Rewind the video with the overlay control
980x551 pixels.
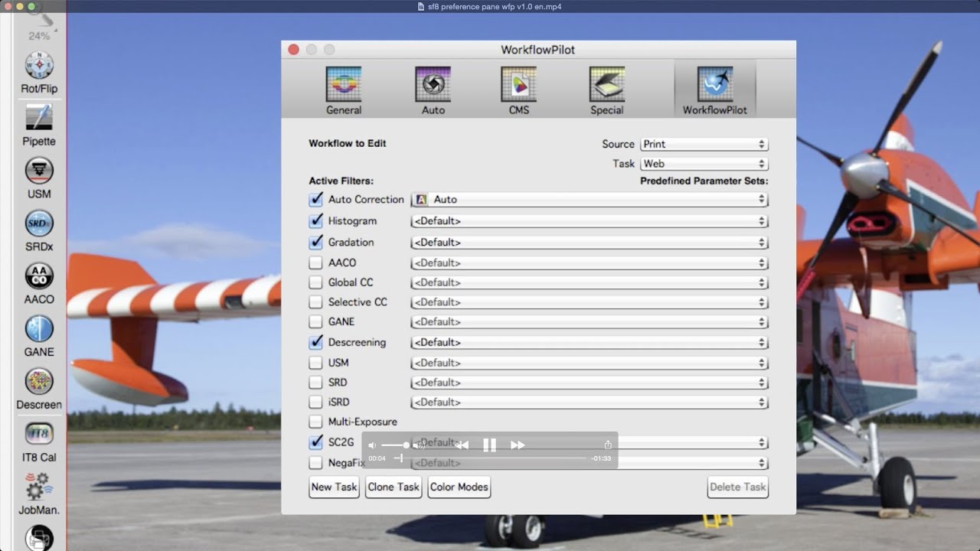(x=462, y=445)
